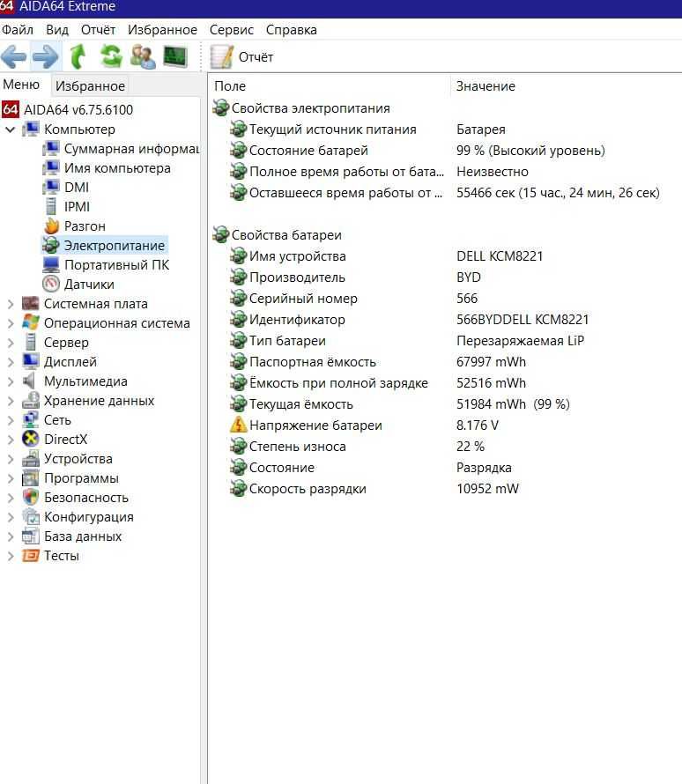Select the DMI tree item
Screen dimensions: 682x784
pos(76,187)
